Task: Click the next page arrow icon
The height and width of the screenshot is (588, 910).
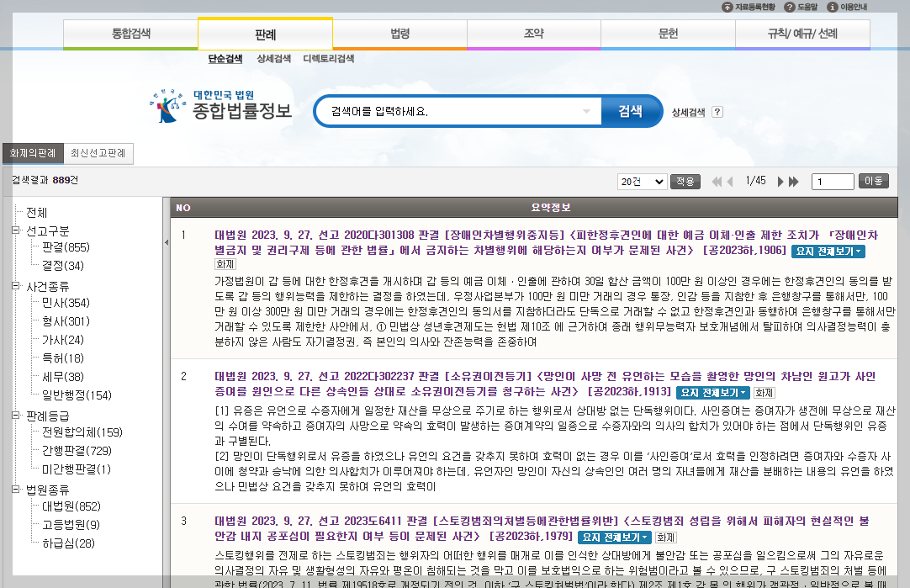Action: tap(780, 181)
